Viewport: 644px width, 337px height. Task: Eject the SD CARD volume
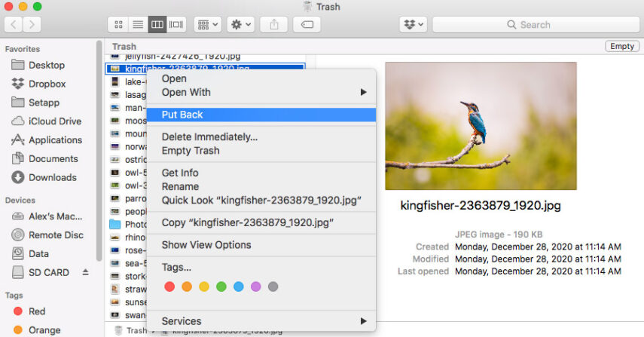(x=85, y=272)
